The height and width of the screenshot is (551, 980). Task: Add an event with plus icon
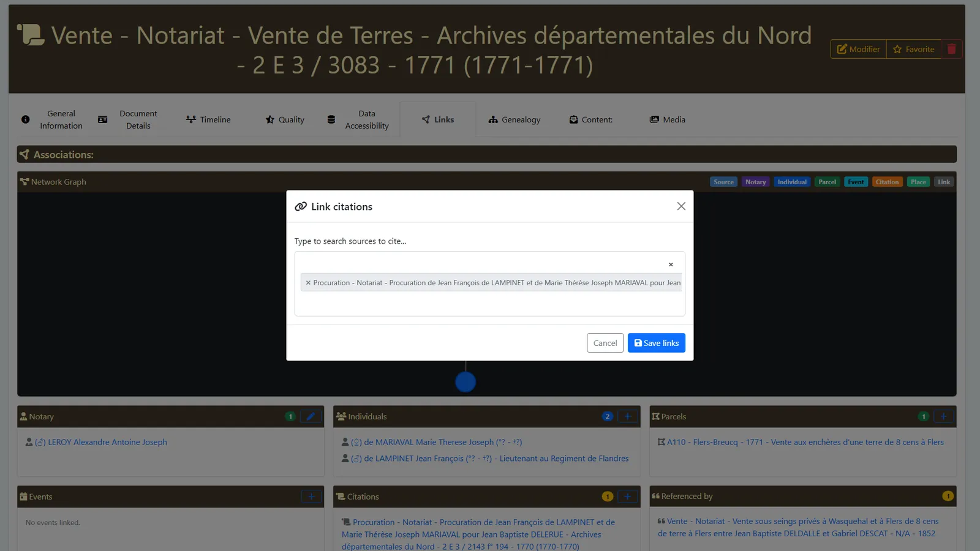click(x=311, y=497)
